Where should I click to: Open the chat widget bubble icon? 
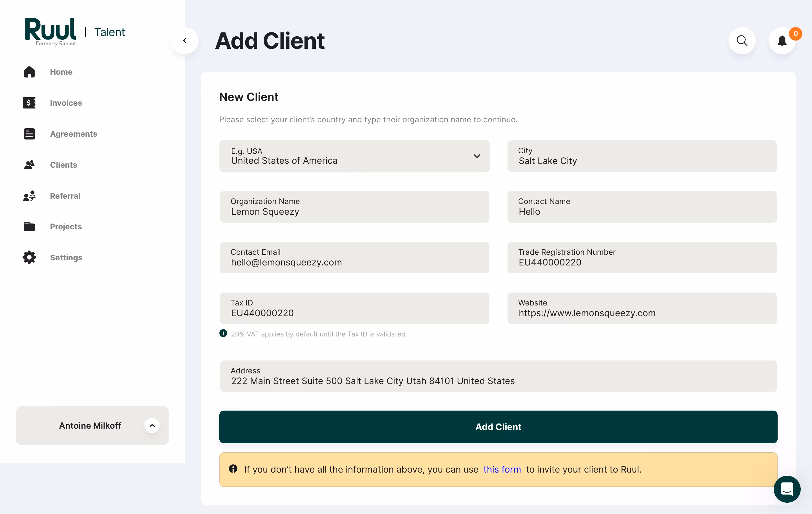(x=787, y=489)
